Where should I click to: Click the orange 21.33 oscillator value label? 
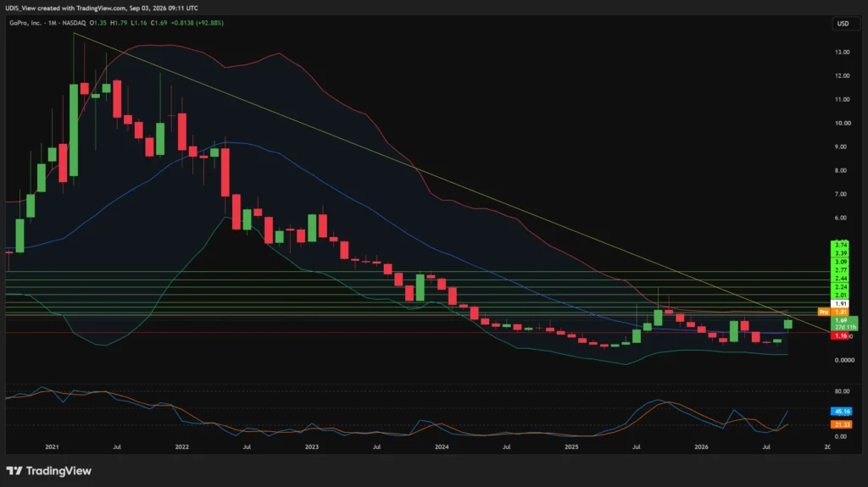(x=842, y=425)
